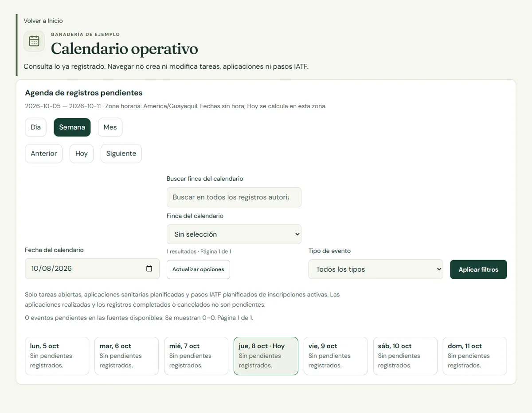Viewport: 532px width, 413px height.
Task: Click the Agenda de registros pendientes heading
Action: [84, 93]
